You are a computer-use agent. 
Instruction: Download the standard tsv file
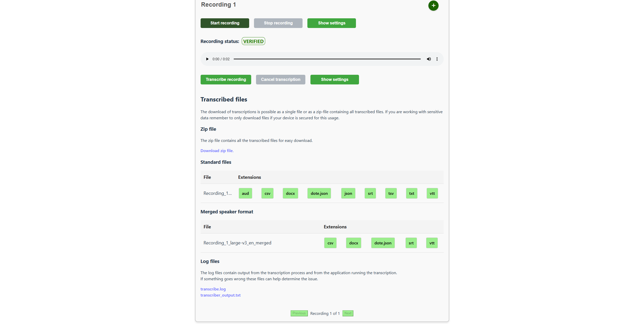tap(391, 194)
